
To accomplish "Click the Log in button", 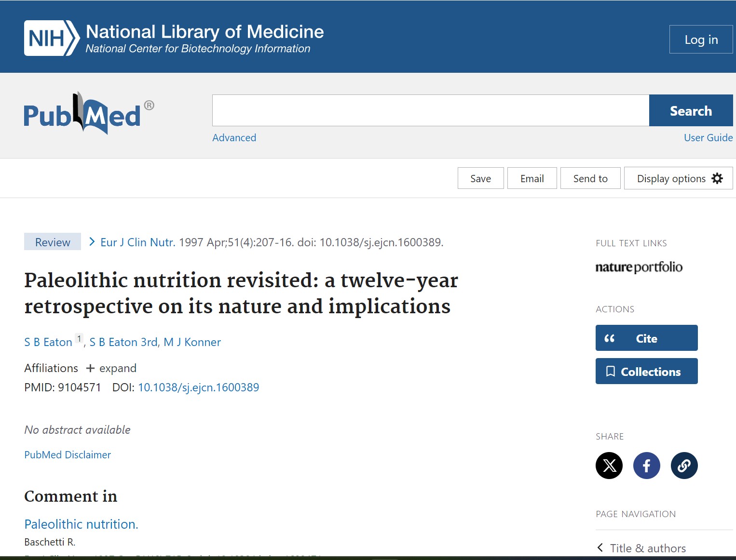I will [x=701, y=39].
